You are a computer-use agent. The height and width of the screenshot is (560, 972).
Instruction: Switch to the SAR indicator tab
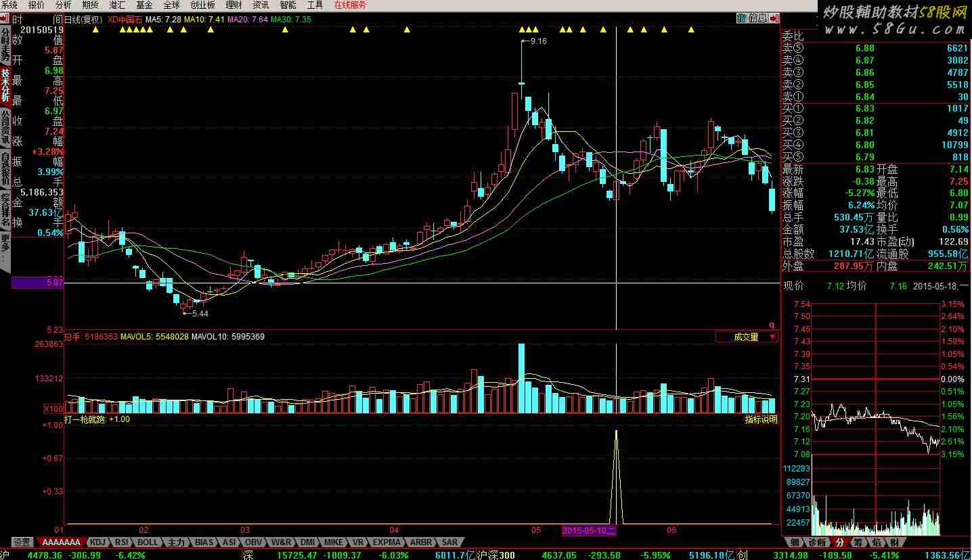tap(449, 542)
